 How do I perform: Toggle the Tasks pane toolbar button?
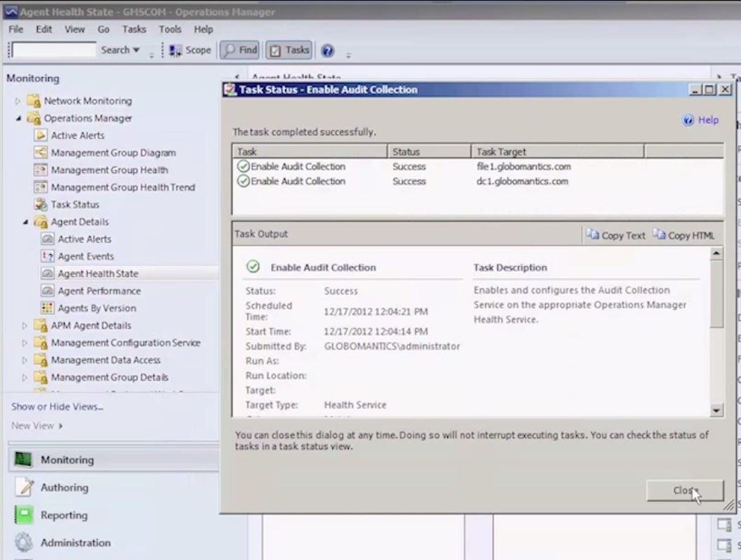(x=289, y=51)
